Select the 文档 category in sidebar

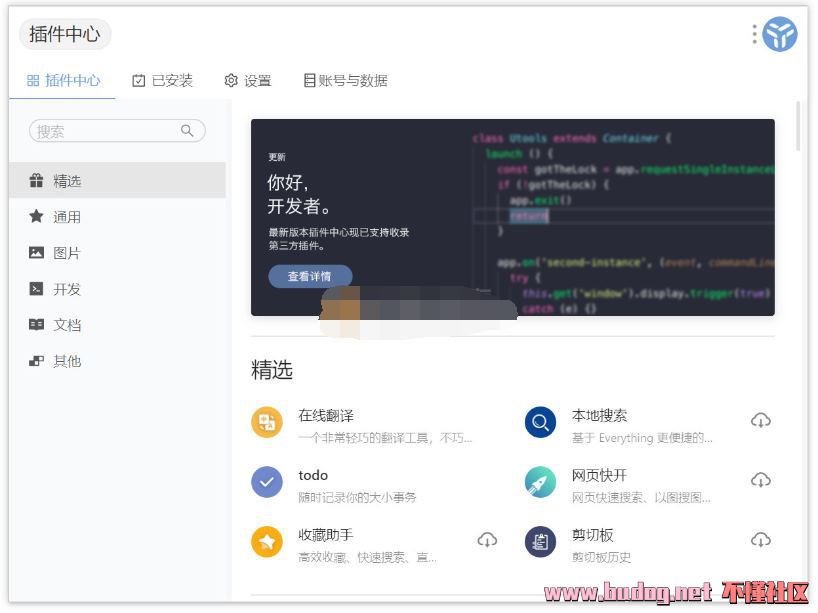(x=117, y=325)
